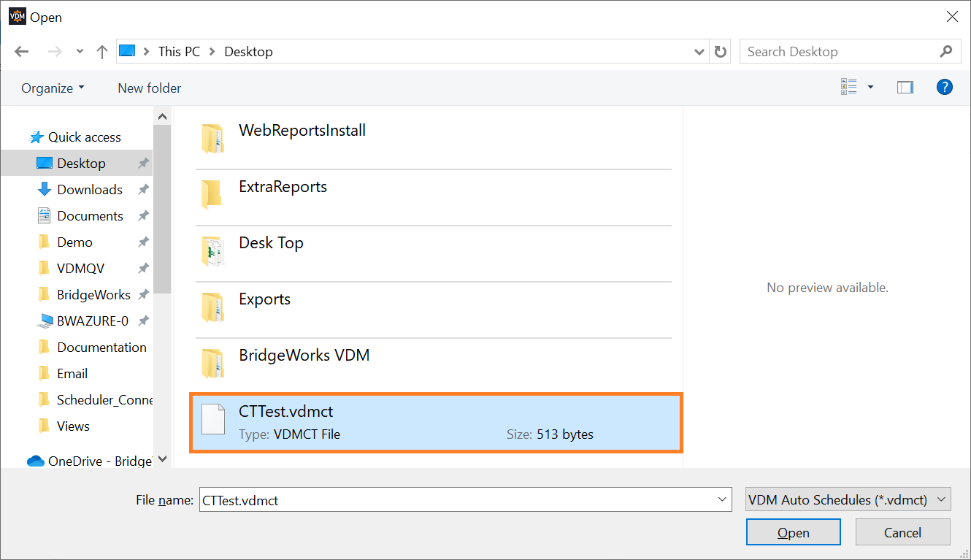Open the Organize menu
This screenshot has width=971, height=560.
52,88
